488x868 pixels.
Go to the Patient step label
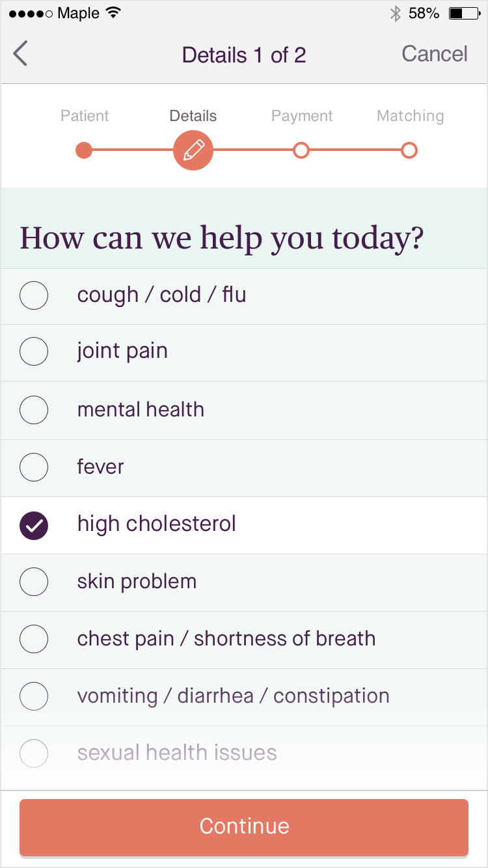(85, 116)
